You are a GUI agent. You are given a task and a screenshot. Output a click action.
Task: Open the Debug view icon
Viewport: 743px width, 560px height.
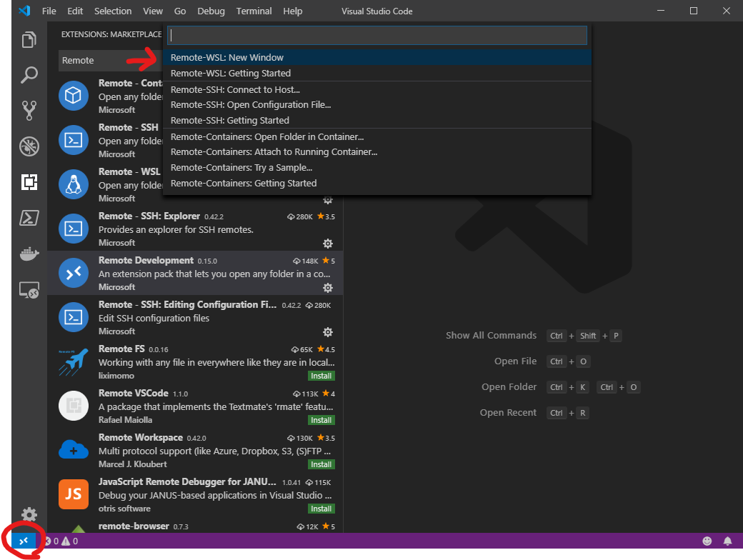pos(29,147)
